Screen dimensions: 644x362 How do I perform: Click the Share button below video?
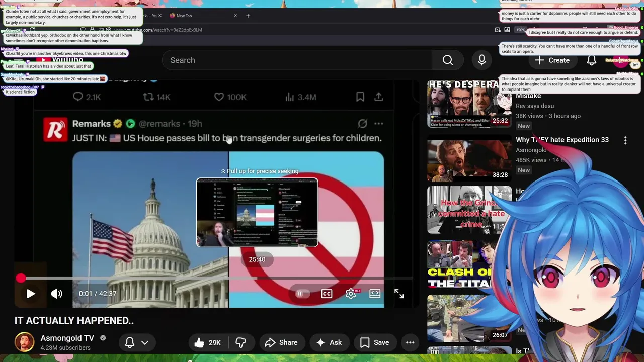(281, 343)
